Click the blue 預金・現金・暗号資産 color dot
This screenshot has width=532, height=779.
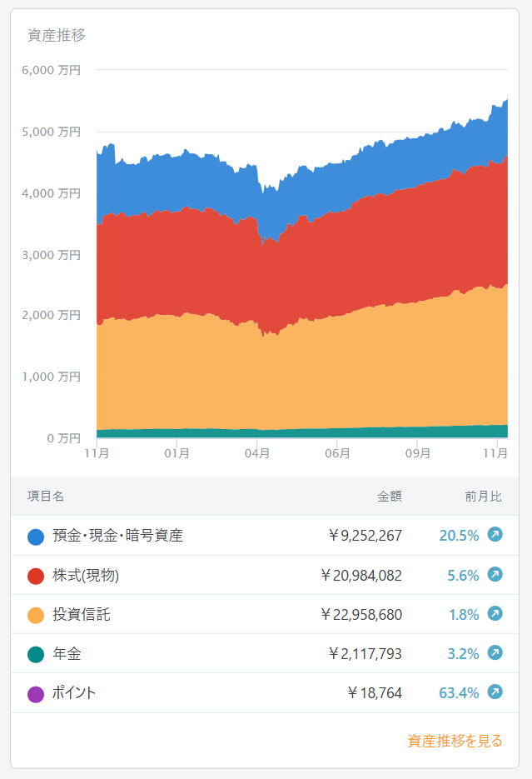pos(36,537)
